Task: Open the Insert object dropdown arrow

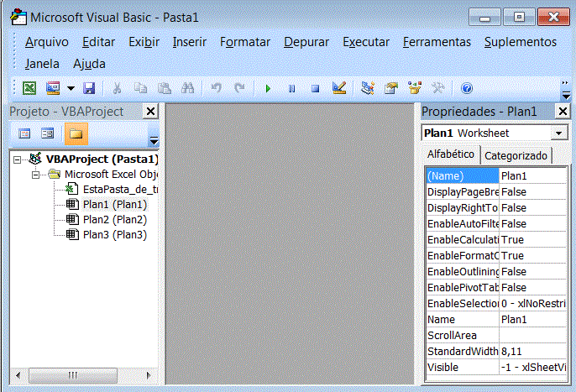Action: tap(71, 88)
